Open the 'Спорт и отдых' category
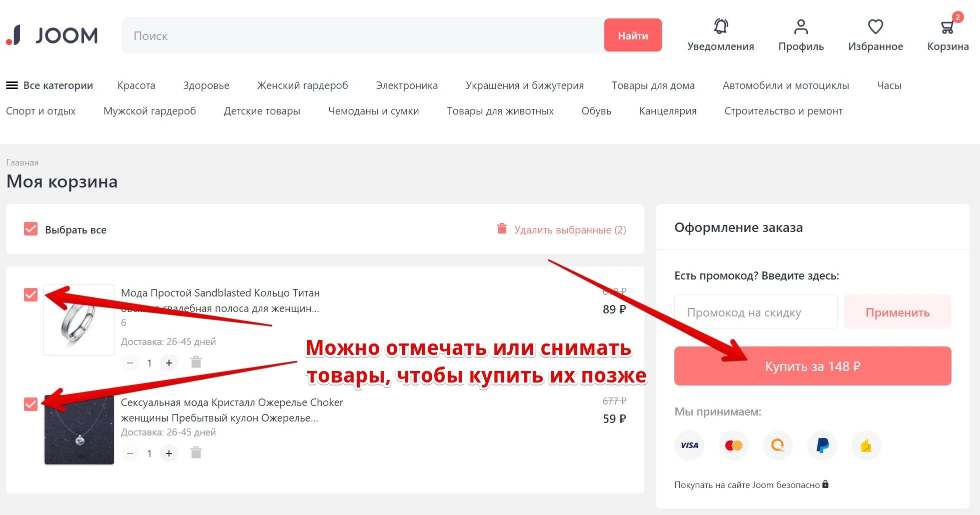The image size is (980, 515). 41,111
